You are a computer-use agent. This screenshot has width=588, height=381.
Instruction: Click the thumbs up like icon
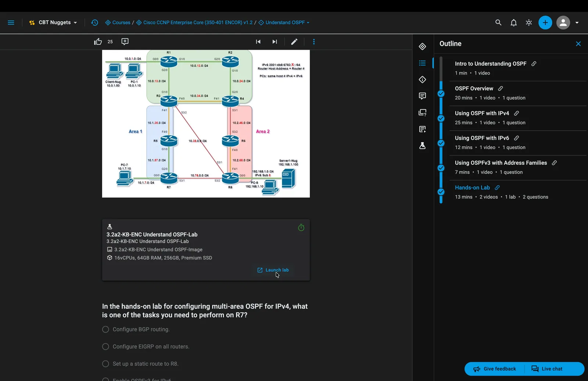(x=98, y=42)
